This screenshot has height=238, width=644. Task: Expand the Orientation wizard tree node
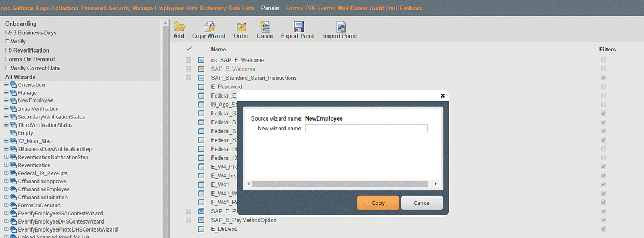[6, 85]
